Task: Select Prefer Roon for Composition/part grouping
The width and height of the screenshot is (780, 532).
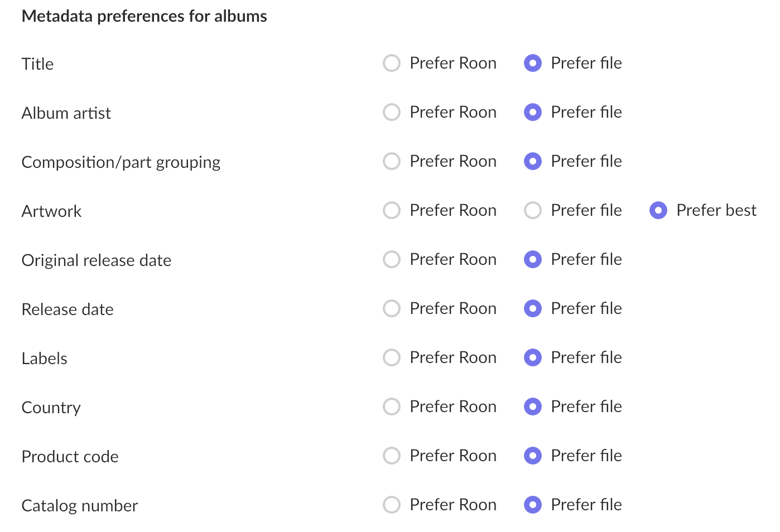Action: pos(392,161)
